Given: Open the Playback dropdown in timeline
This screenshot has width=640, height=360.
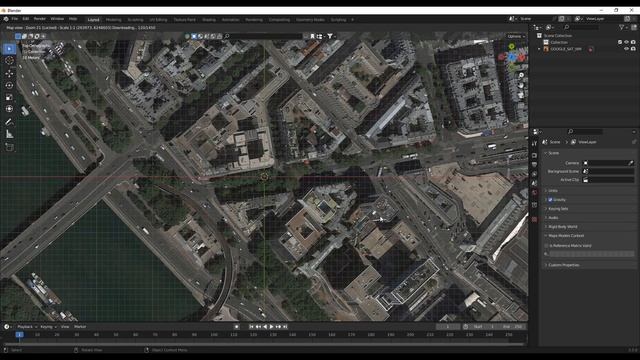Looking at the screenshot, I should coord(27,327).
